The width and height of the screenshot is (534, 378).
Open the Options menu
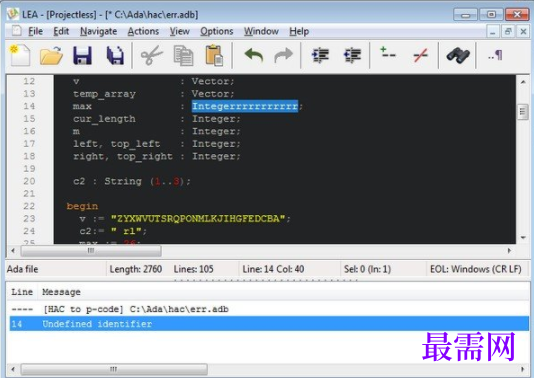point(217,31)
